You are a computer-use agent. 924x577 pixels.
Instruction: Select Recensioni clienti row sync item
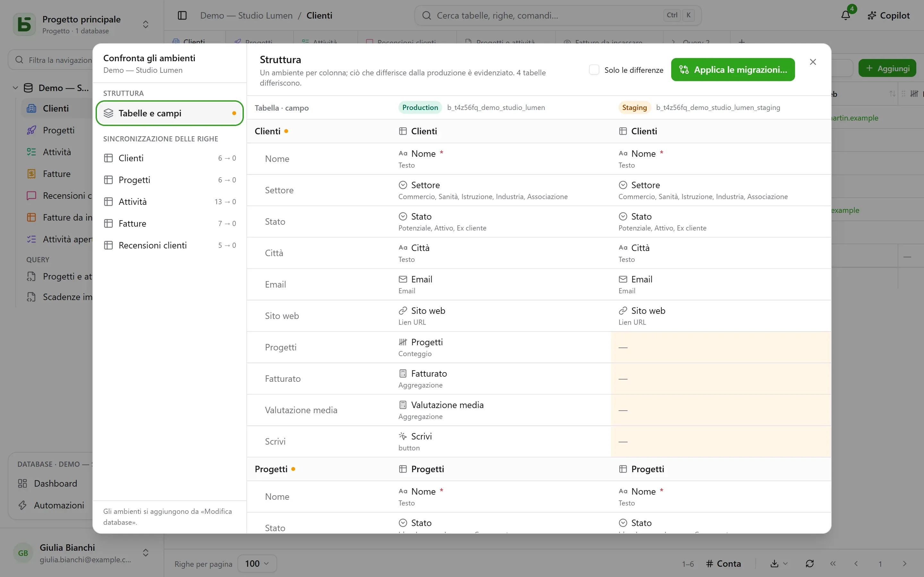(x=169, y=245)
